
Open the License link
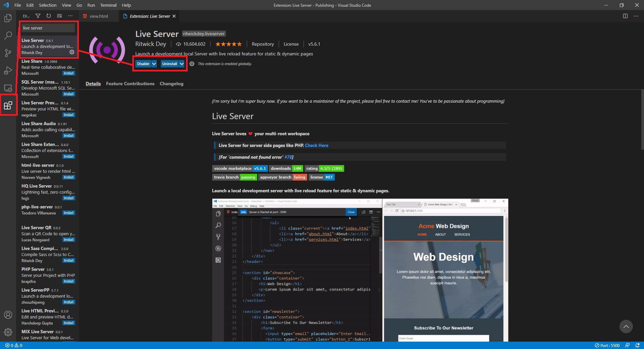point(291,44)
